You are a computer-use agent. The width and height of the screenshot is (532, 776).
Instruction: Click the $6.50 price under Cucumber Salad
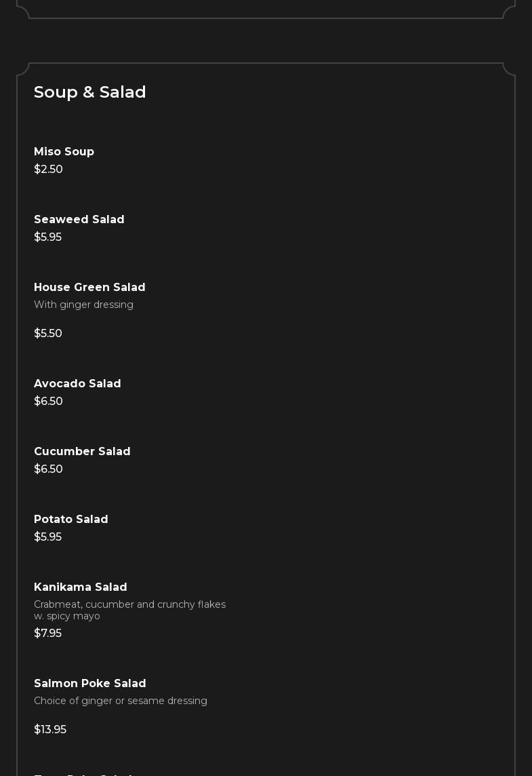click(x=48, y=469)
